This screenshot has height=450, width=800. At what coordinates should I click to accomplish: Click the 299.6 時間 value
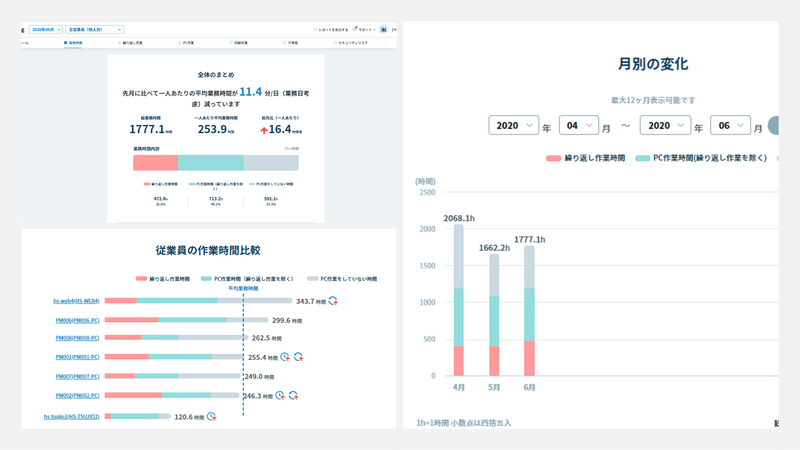(x=287, y=320)
